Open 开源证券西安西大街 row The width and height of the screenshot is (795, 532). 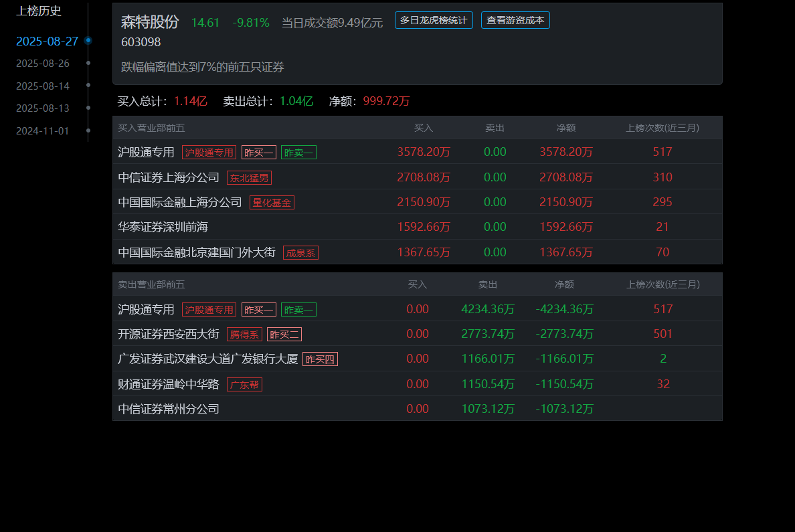point(418,334)
